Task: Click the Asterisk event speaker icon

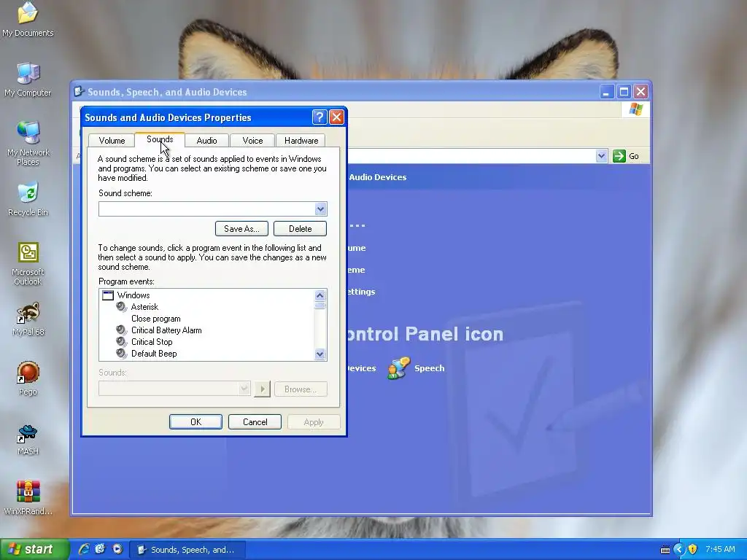Action: [122, 307]
